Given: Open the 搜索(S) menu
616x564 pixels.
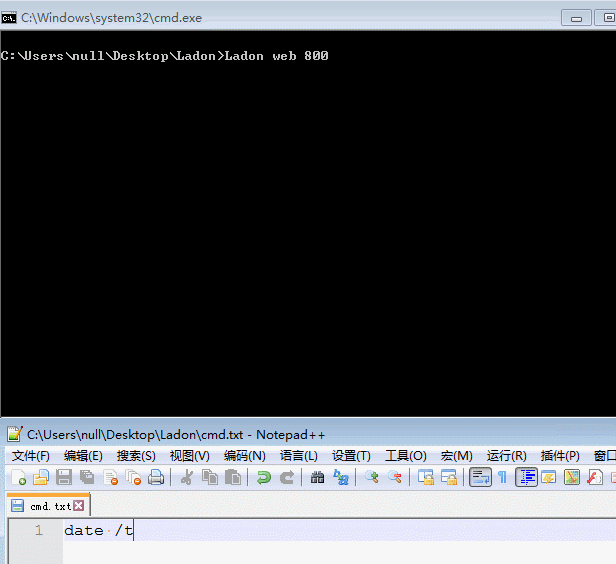Looking at the screenshot, I should pyautogui.click(x=136, y=456).
